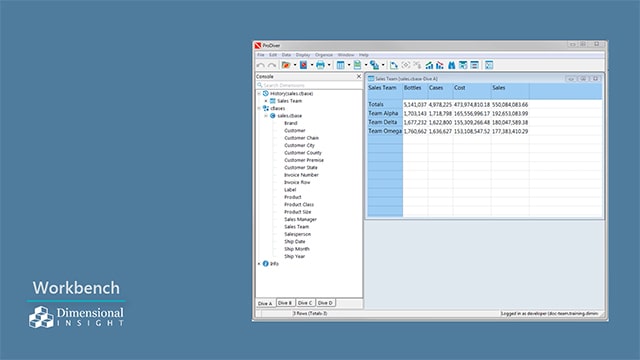
Task: Open the File menu
Action: coord(261,55)
